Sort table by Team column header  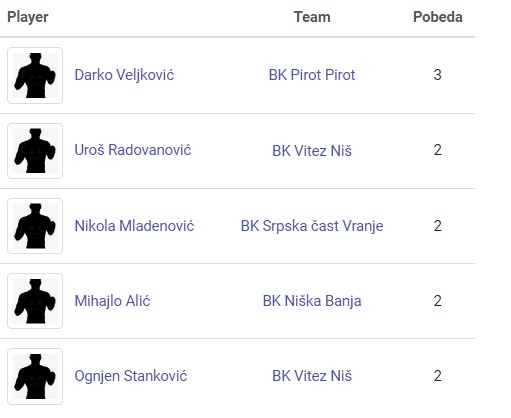coord(312,17)
